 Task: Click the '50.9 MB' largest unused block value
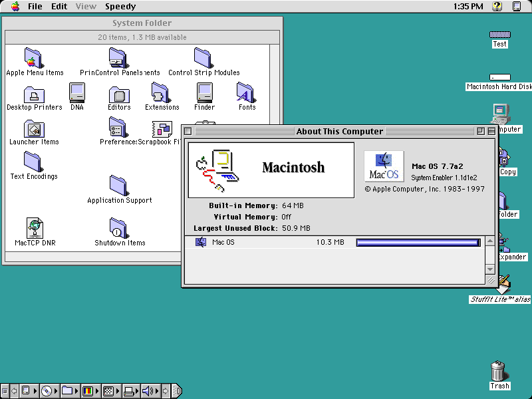tap(296, 228)
